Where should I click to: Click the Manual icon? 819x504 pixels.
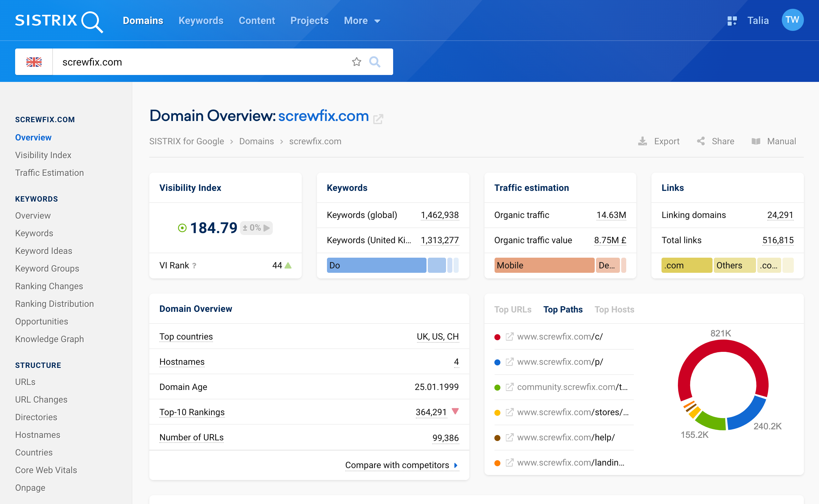tap(755, 141)
